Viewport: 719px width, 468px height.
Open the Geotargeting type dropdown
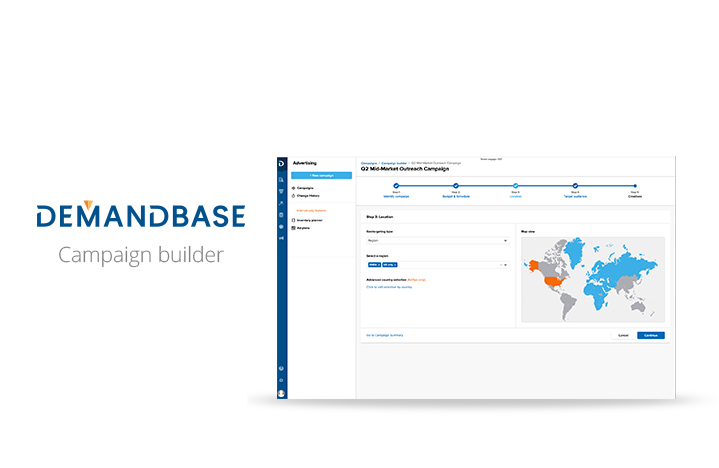437,241
